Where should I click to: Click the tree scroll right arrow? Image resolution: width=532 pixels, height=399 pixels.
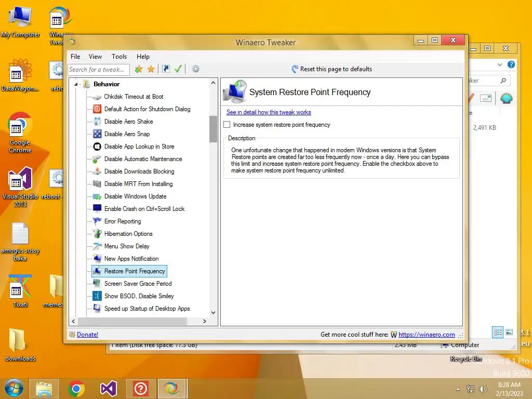pos(204,321)
